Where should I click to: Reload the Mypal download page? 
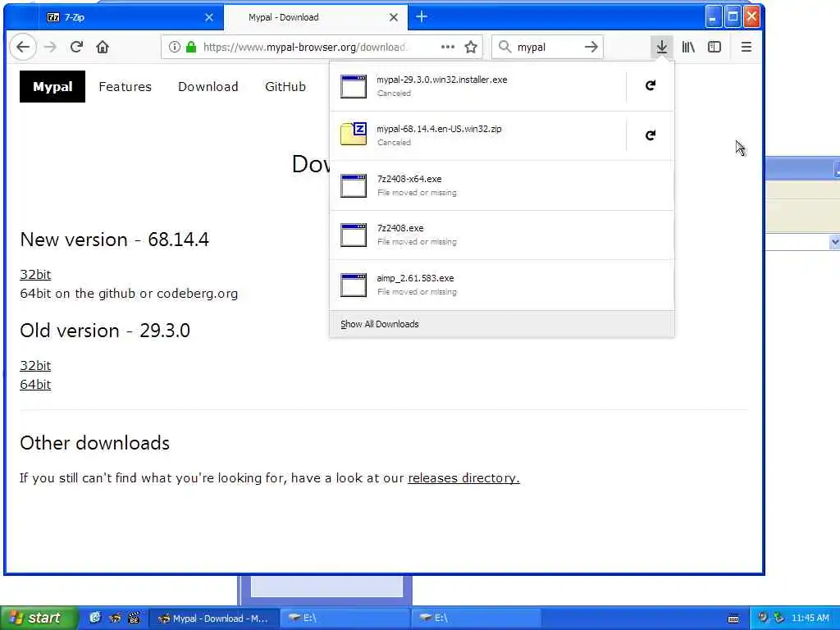[x=76, y=47]
